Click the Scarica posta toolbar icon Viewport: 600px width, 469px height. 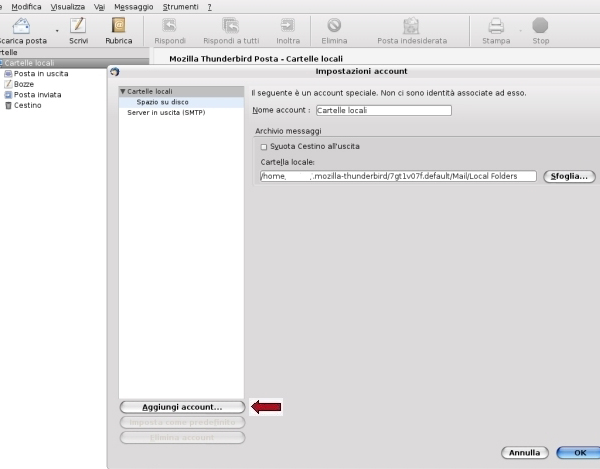tap(21, 26)
